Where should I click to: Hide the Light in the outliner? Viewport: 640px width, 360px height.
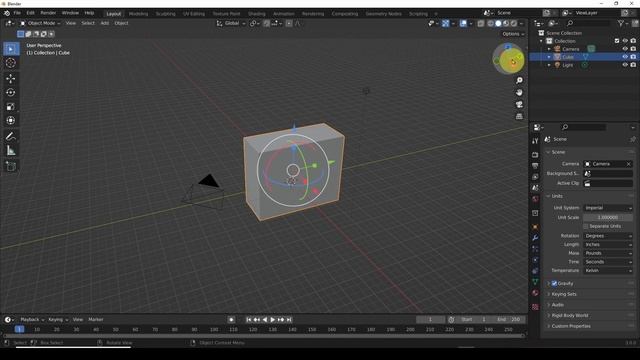click(x=625, y=65)
